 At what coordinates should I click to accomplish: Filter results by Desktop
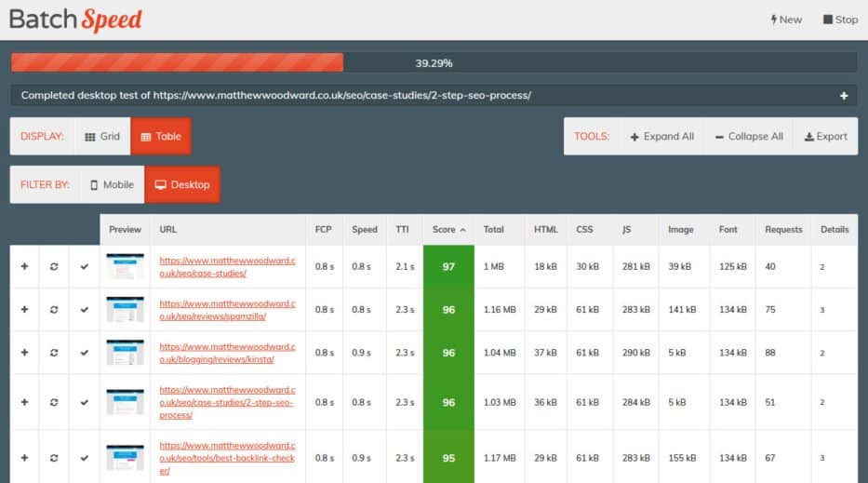pyautogui.click(x=182, y=184)
